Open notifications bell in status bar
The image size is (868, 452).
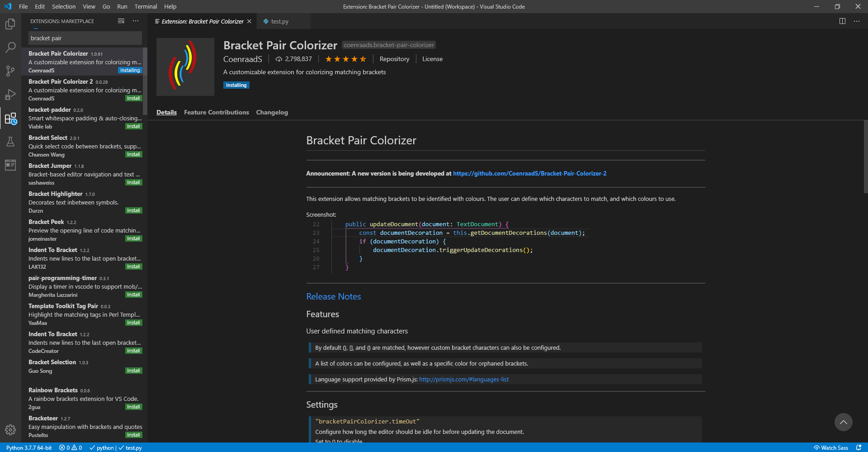[x=859, y=447]
